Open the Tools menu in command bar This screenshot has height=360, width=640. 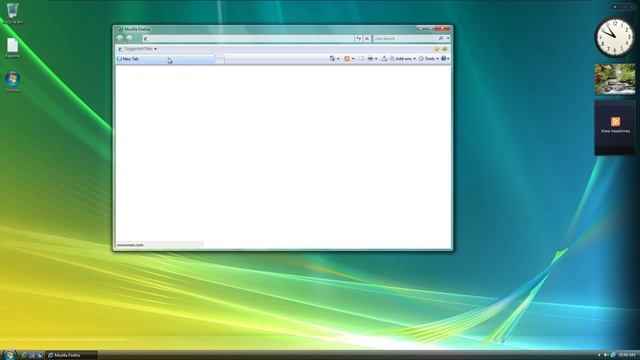point(429,59)
